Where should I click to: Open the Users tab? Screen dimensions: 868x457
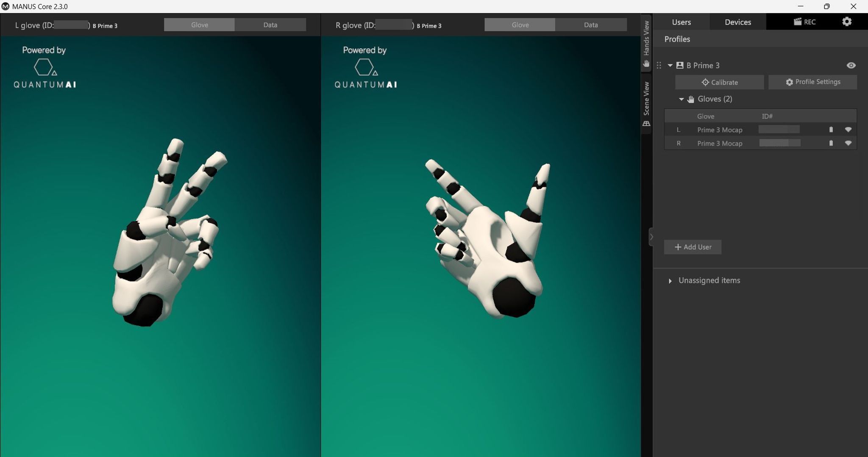pos(681,22)
